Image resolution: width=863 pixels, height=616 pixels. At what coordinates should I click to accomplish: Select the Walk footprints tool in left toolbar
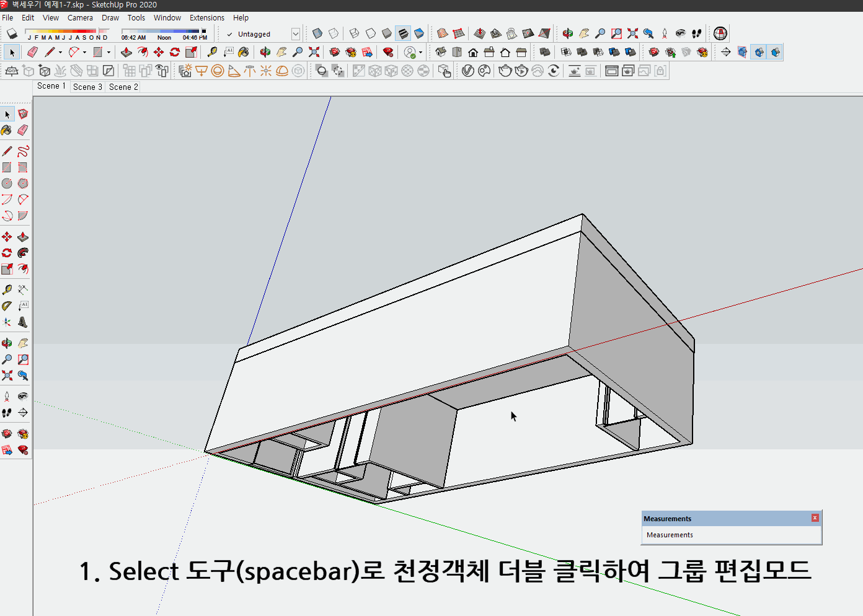(7, 413)
